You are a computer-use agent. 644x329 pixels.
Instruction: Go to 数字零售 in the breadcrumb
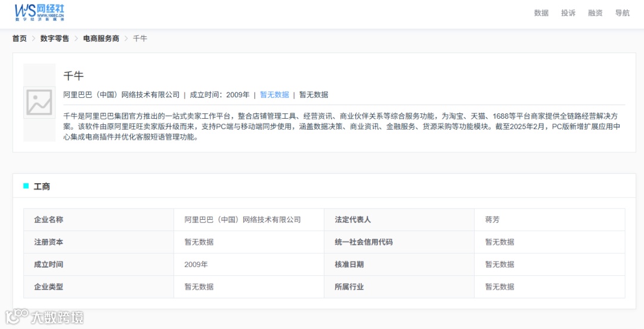[x=55, y=38]
